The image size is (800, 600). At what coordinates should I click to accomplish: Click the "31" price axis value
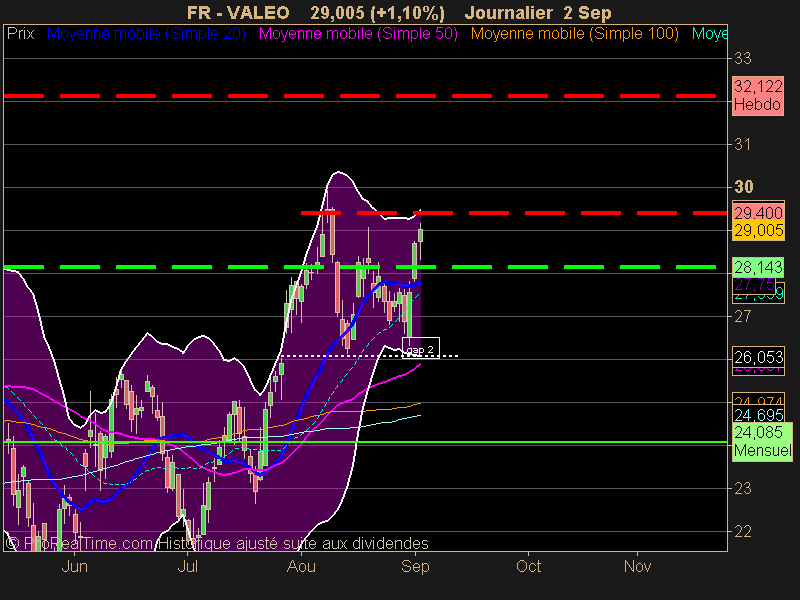(x=743, y=145)
